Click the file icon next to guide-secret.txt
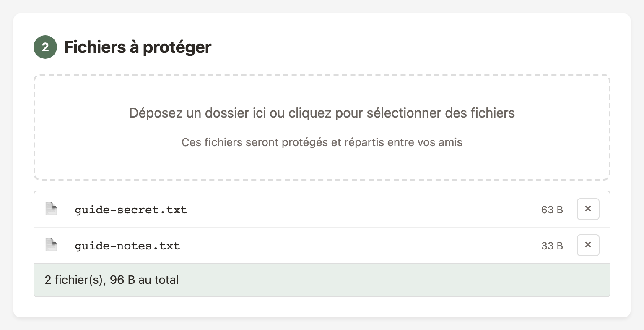 (51, 208)
